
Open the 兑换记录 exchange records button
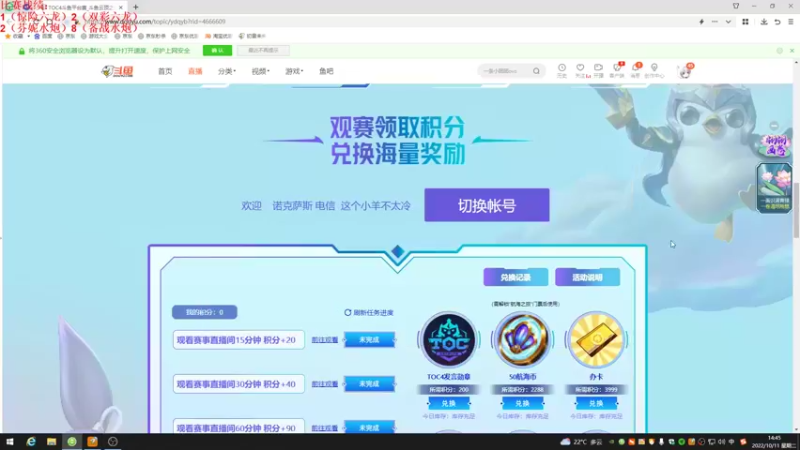pyautogui.click(x=516, y=277)
